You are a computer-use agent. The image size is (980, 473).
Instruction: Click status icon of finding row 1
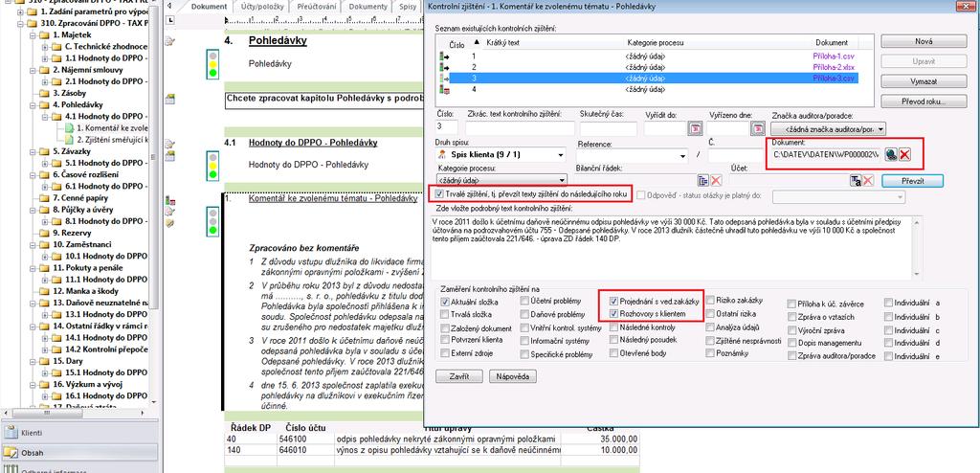[444, 56]
